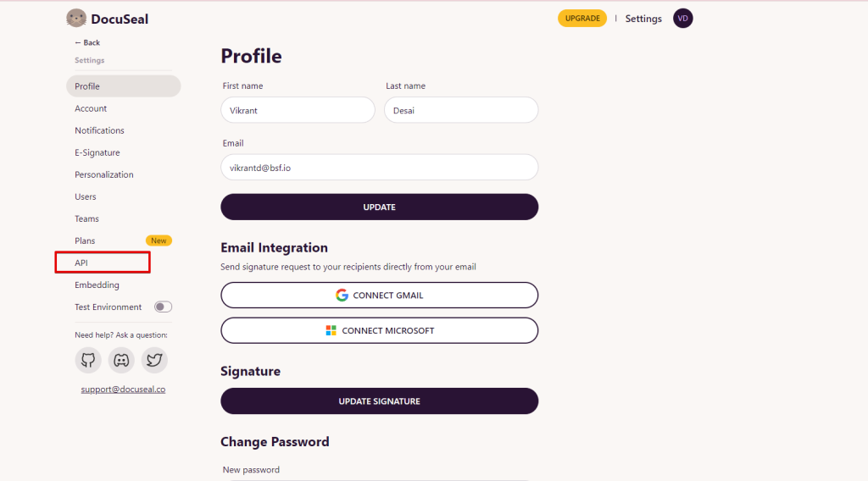Click the First name input field
Viewport: 868px width, 481px height.
[x=298, y=110]
